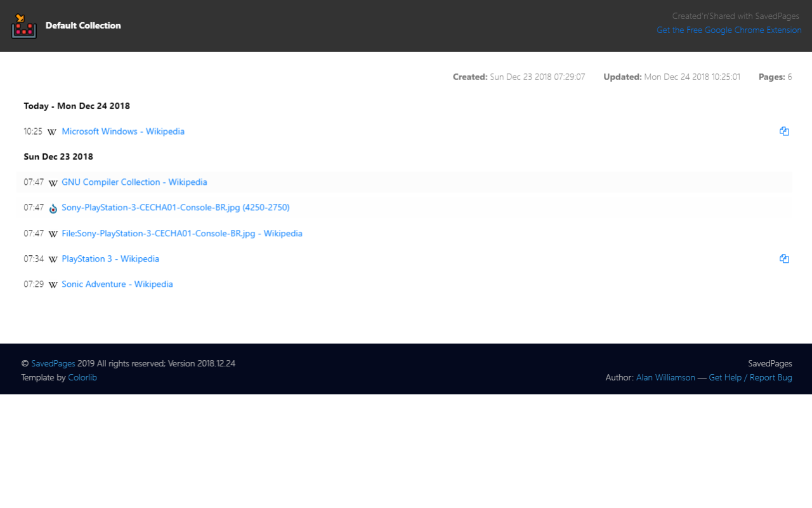
Task: Visit author Alan Williamson's link
Action: [x=665, y=377]
